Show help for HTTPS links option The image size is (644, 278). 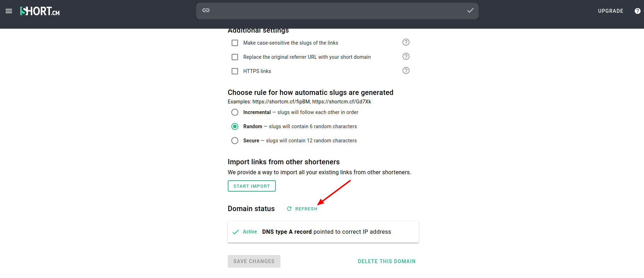[406, 70]
